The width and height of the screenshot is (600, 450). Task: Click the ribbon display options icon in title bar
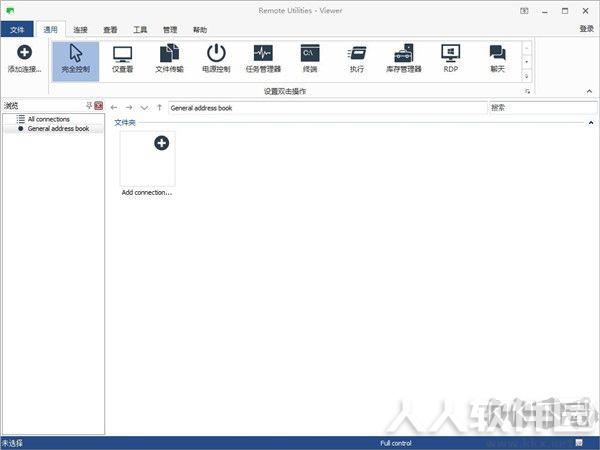coord(524,11)
